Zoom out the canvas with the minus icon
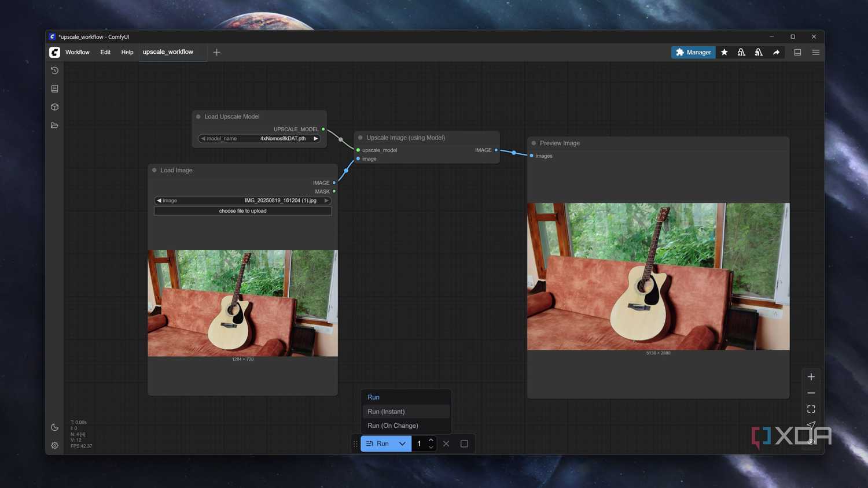 (x=811, y=393)
